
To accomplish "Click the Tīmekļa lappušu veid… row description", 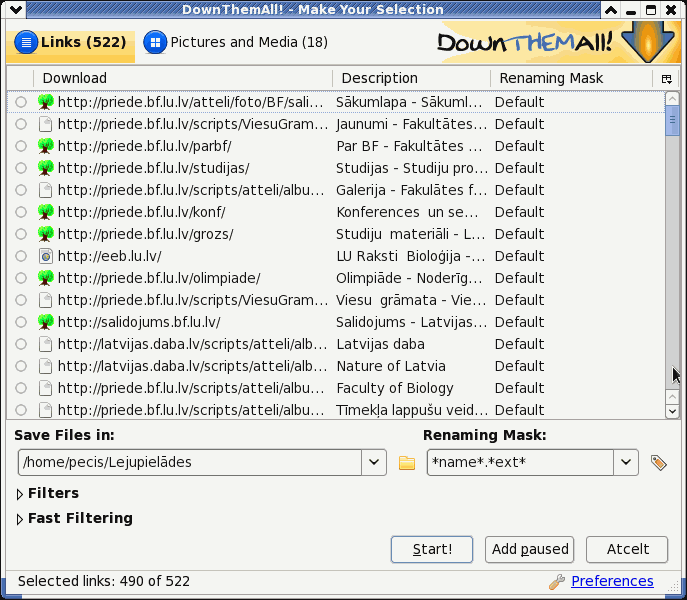I will 412,410.
